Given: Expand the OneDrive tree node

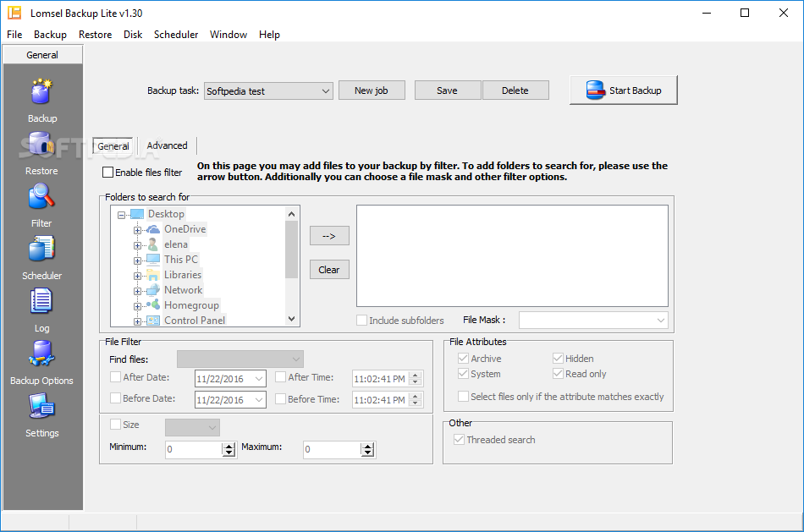Looking at the screenshot, I should [137, 230].
